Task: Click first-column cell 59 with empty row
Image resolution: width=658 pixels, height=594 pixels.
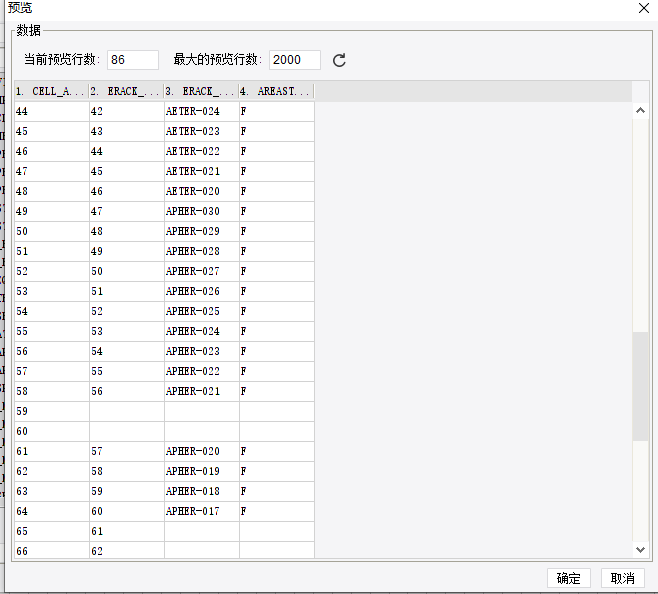Action: 52,411
